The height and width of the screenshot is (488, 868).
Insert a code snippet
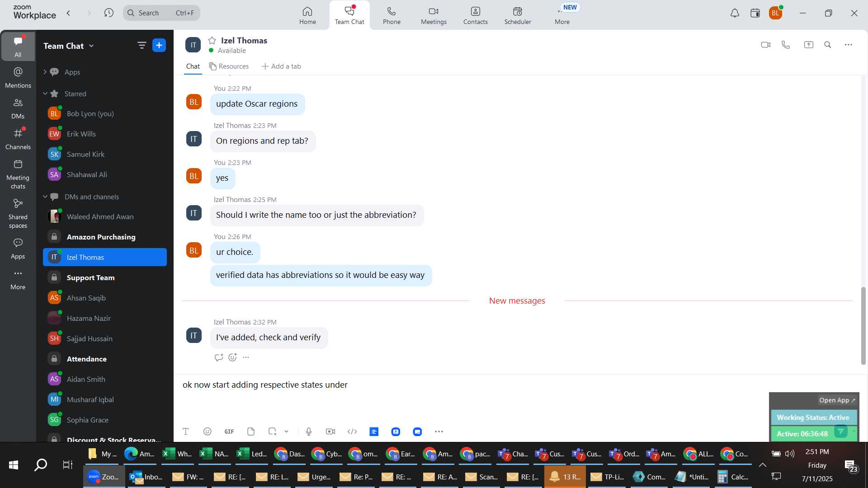click(352, 432)
